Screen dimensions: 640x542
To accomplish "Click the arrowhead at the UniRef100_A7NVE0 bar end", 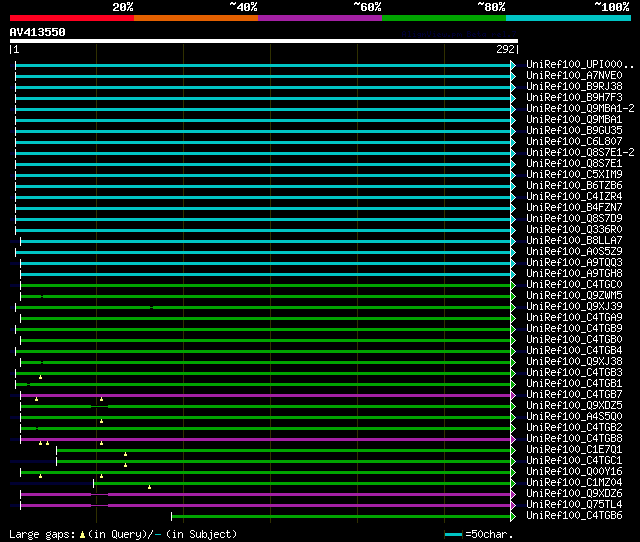I will [513, 75].
